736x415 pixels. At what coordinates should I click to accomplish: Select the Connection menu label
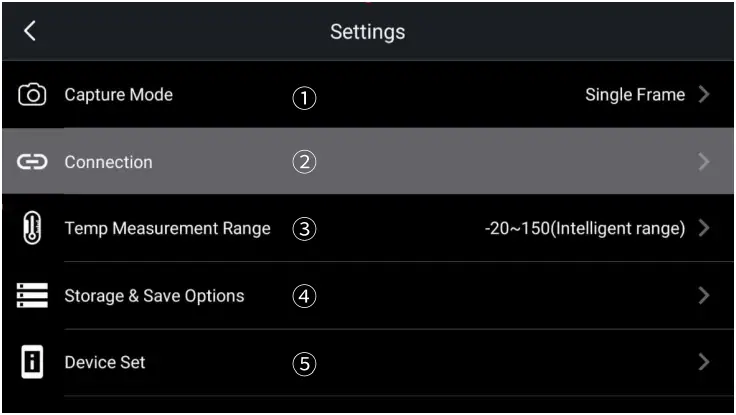tap(108, 162)
